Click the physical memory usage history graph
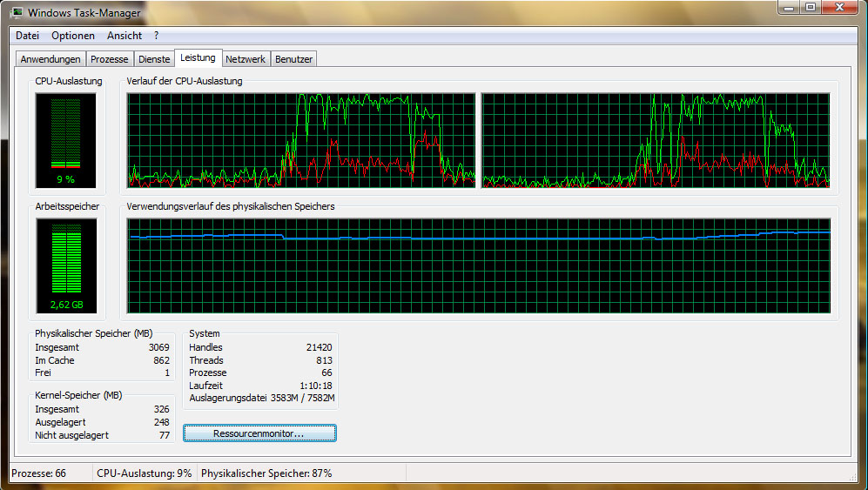The image size is (868, 490). click(x=479, y=265)
